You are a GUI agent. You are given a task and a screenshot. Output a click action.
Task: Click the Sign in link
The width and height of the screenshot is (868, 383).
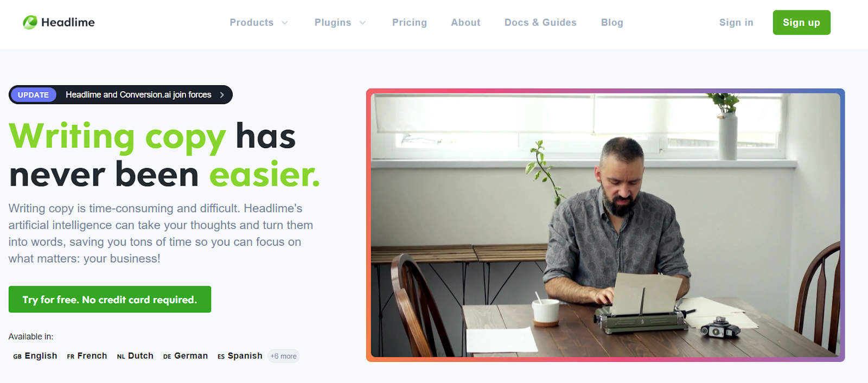(x=736, y=22)
